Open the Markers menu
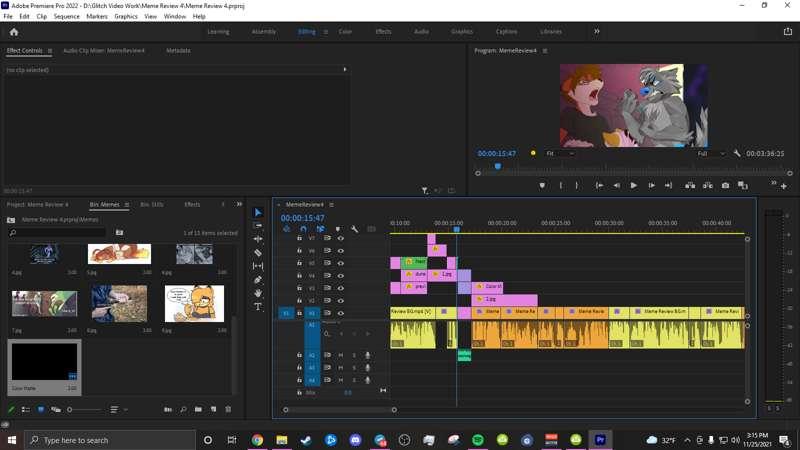Image resolution: width=800 pixels, height=450 pixels. coord(96,16)
